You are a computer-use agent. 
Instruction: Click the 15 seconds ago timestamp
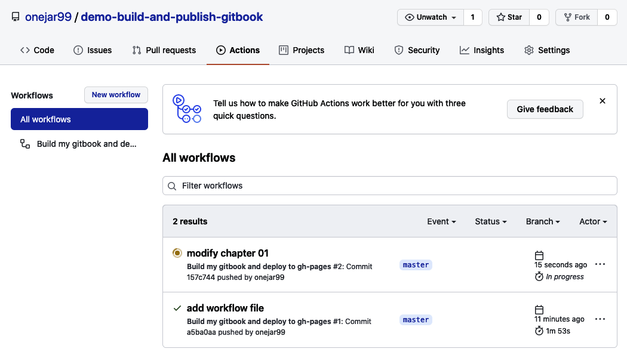pyautogui.click(x=561, y=265)
